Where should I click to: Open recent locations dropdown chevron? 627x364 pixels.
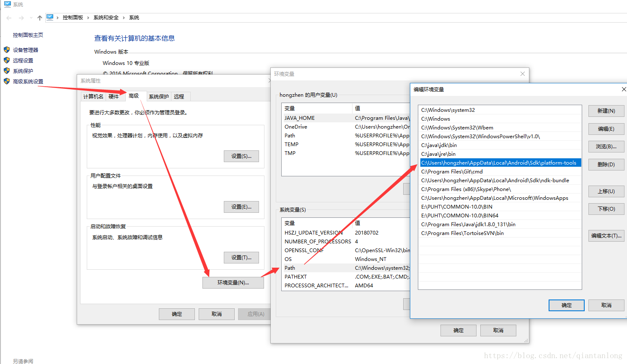[31, 18]
